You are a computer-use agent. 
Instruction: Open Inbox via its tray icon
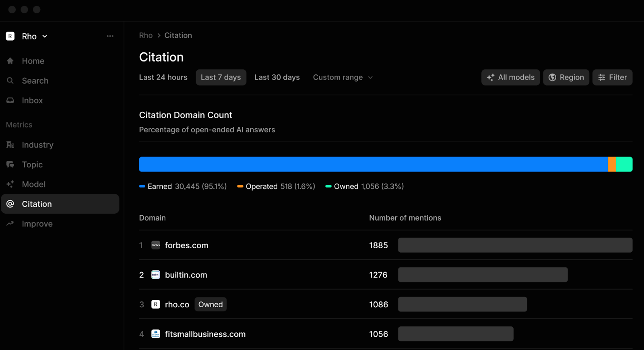10,101
